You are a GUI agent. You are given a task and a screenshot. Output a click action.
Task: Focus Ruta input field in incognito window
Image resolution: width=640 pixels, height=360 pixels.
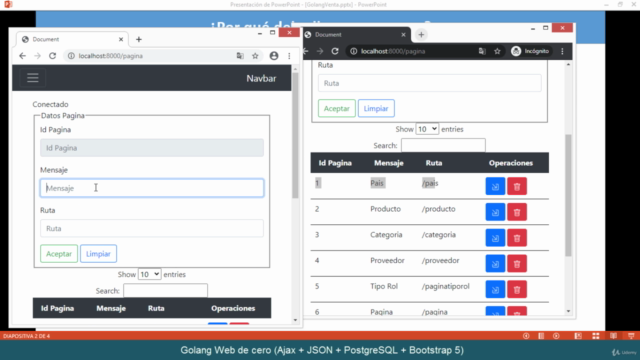[x=430, y=83]
